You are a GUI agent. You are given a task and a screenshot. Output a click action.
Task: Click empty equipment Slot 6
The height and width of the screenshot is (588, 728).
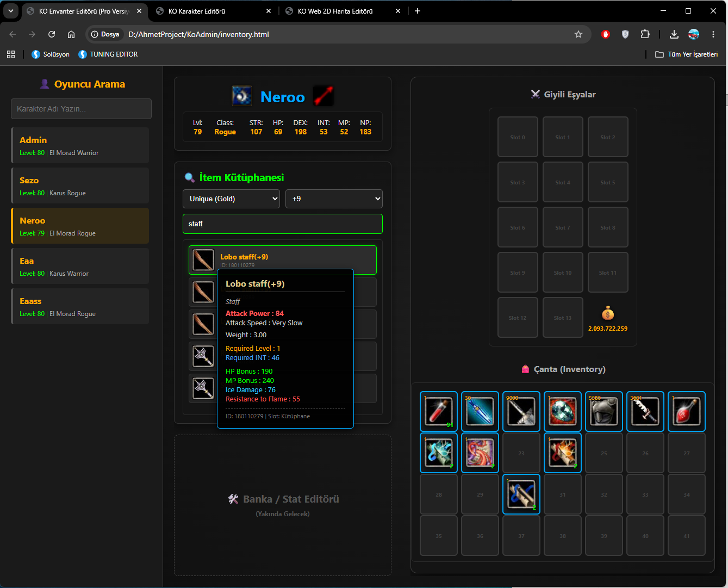[518, 227]
